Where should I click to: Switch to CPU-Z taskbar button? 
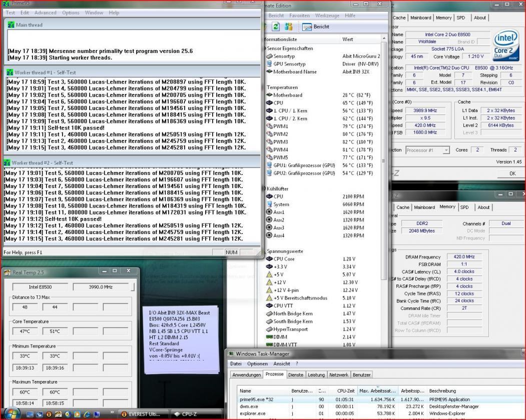pos(197,414)
